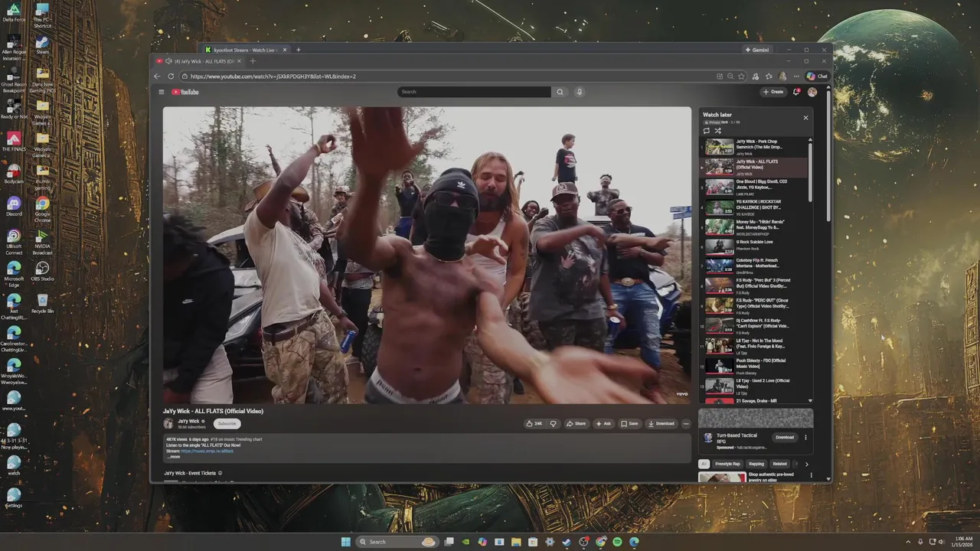Play G Rock Suicide Love playlist item
980x551 pixels.
pos(755,246)
